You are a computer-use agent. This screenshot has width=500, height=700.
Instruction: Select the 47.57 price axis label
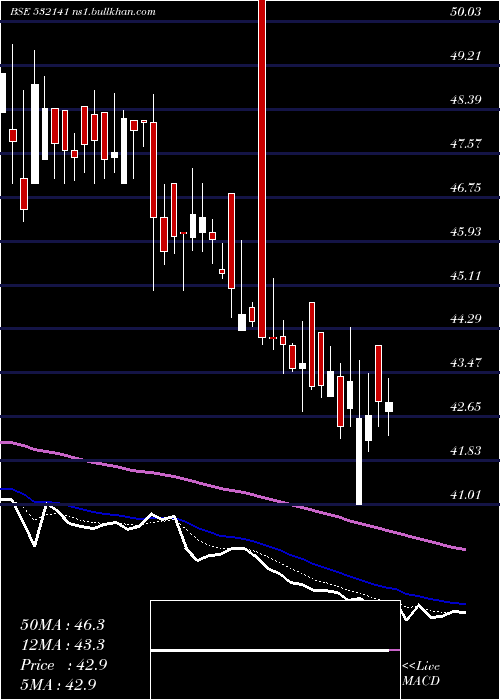pyautogui.click(x=466, y=144)
